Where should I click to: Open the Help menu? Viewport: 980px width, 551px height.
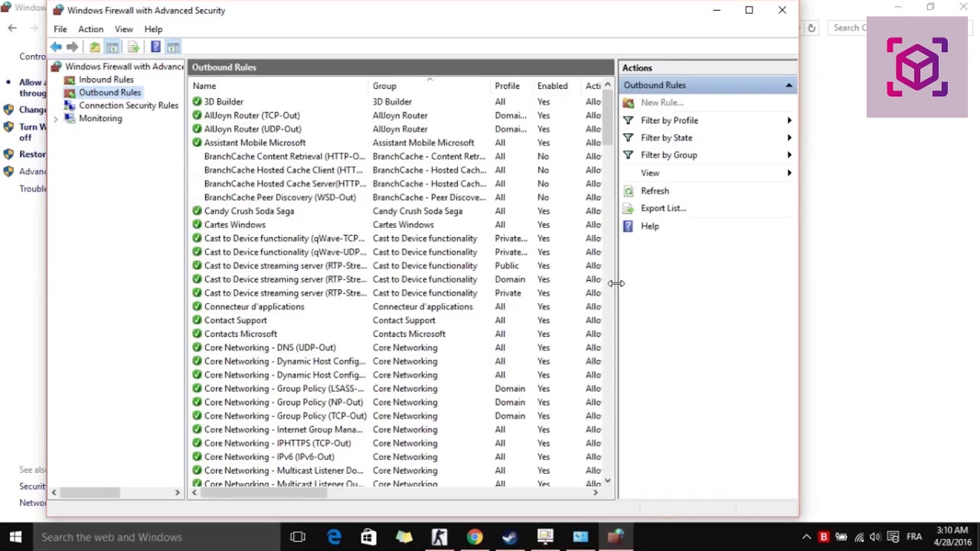[153, 29]
